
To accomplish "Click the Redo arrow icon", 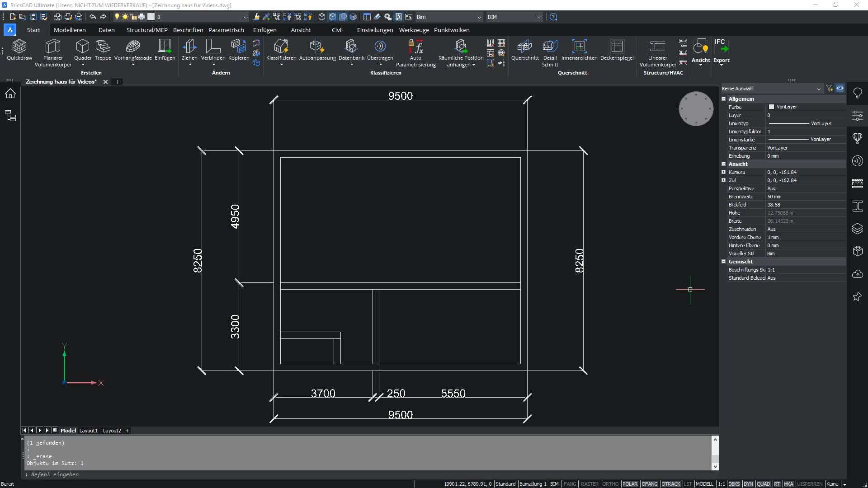I will click(x=103, y=17).
